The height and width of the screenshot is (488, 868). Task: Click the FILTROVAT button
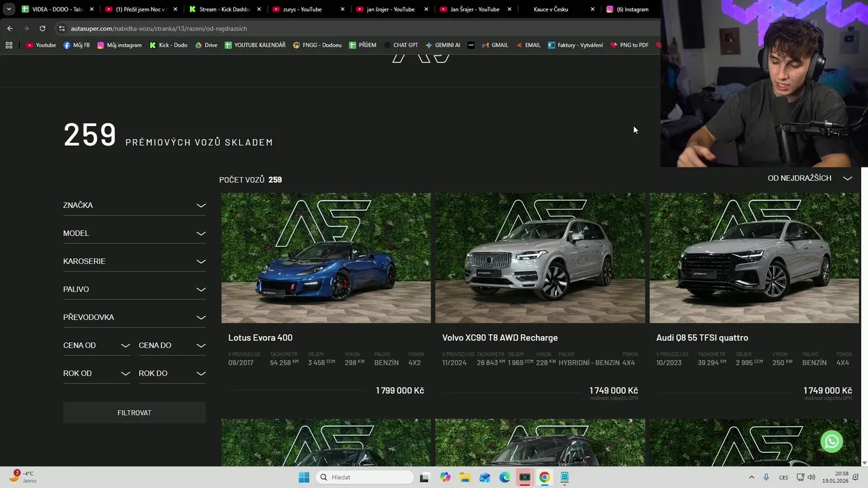pyautogui.click(x=134, y=413)
